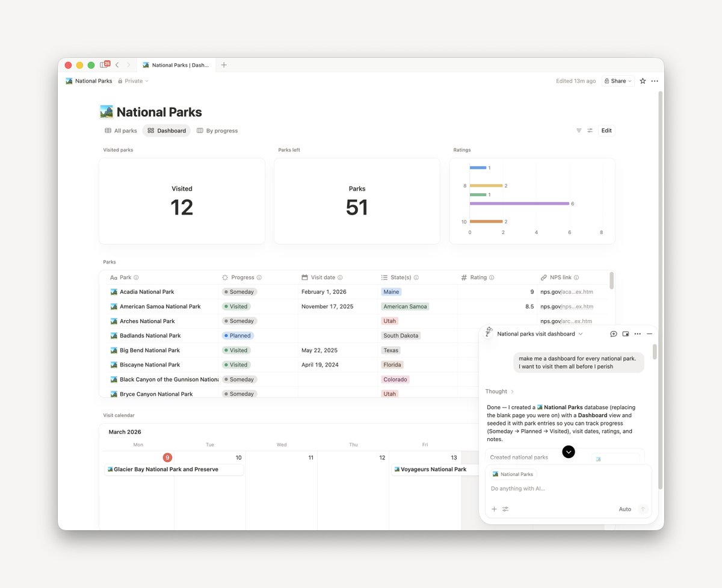722x588 pixels.
Task: Open the Auto model selector
Action: click(625, 509)
